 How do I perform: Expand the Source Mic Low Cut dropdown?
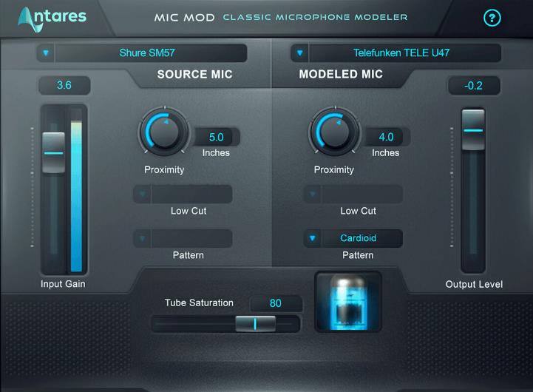(x=183, y=194)
